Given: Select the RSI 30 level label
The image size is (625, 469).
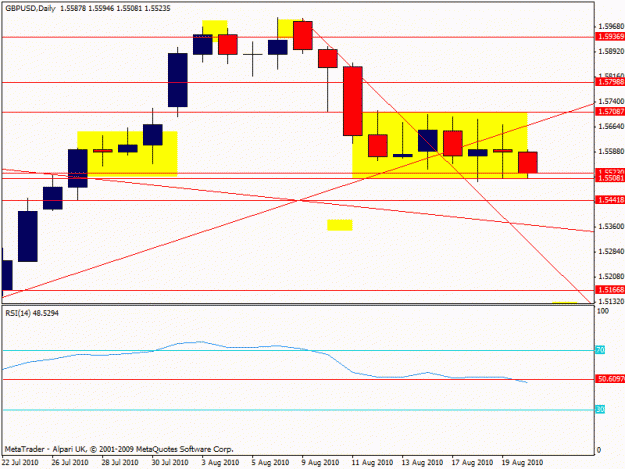Looking at the screenshot, I should 600,409.
